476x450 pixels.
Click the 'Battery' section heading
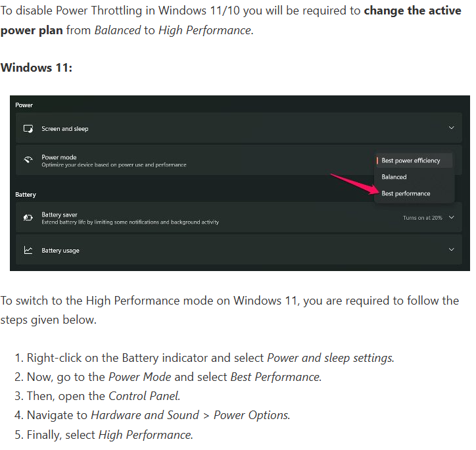coord(26,195)
